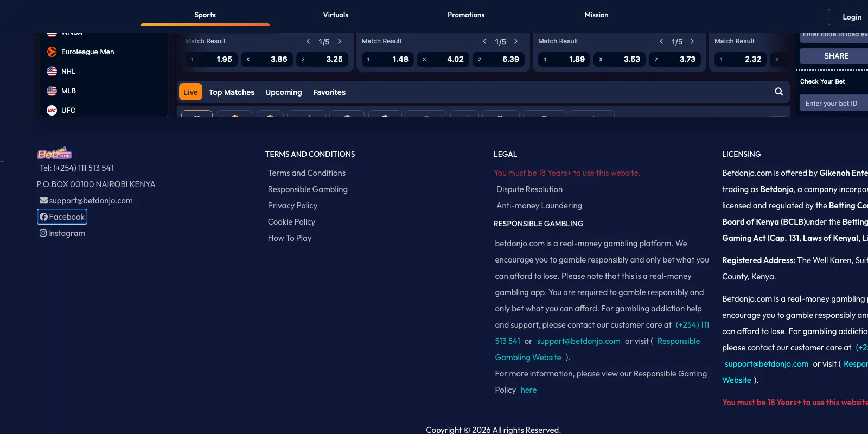Image resolution: width=868 pixels, height=434 pixels.
Task: Open Responsible Gambling footer link
Action: point(308,189)
